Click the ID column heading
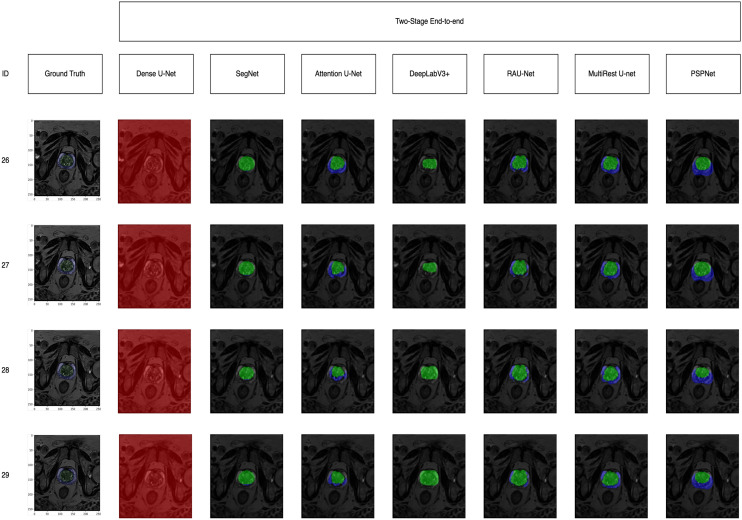 pos(5,74)
